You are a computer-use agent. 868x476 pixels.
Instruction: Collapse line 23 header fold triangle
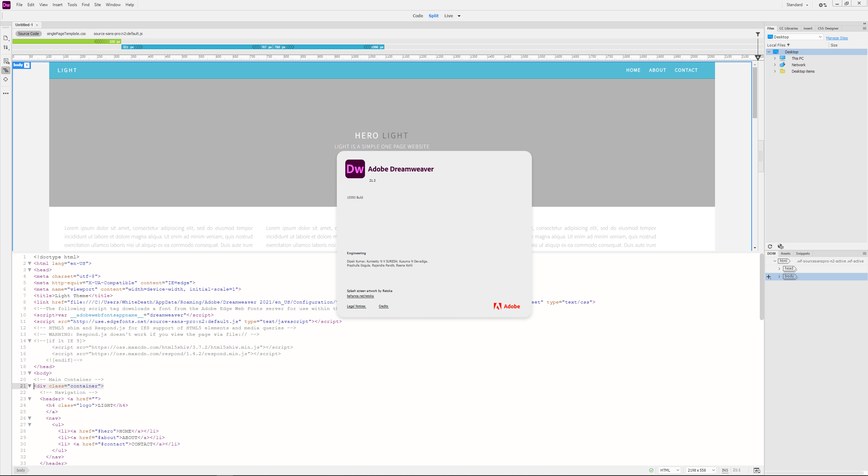tap(30, 399)
